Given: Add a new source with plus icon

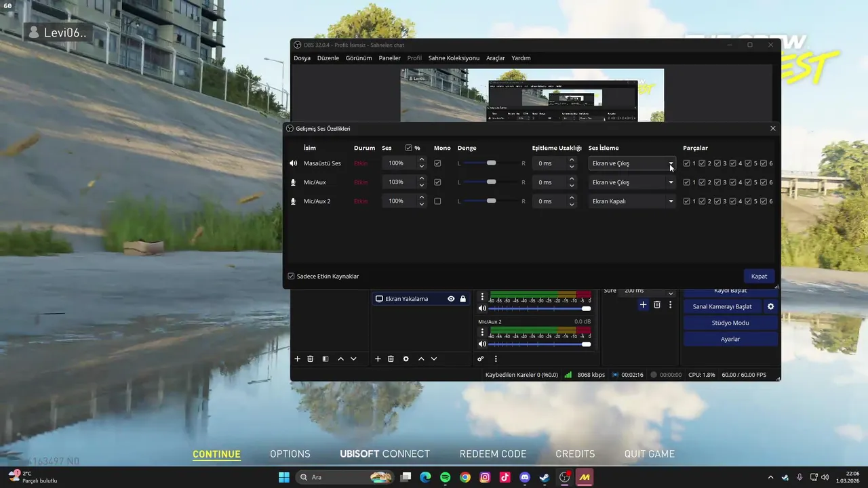Looking at the screenshot, I should pyautogui.click(x=378, y=359).
